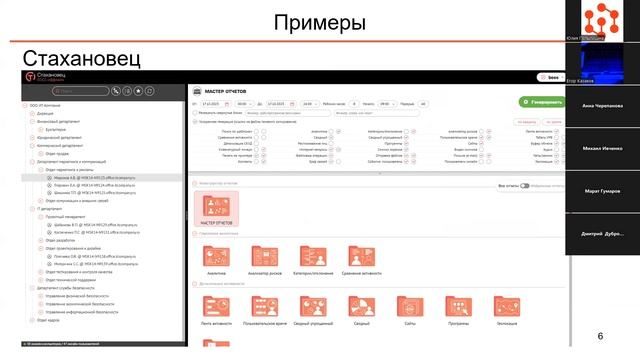This screenshot has height=360, width=640.
Task: Open the Сводный упрощенный report folder
Action: click(x=313, y=310)
